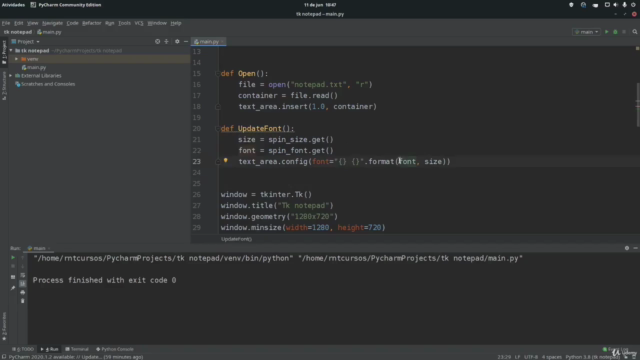The height and width of the screenshot is (360, 640).
Task: Click the expand-all icon in the Project panel header
Action: pos(166,42)
